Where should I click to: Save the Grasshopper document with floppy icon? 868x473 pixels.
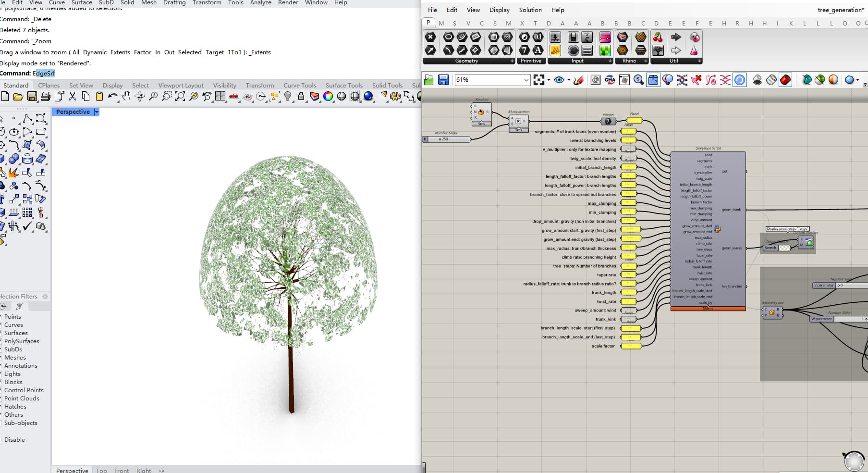click(x=443, y=80)
